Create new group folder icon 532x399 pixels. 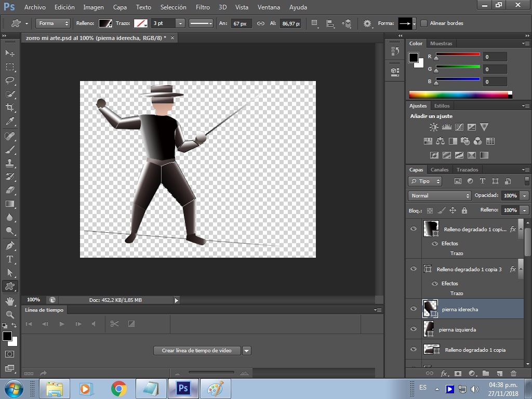tap(486, 373)
